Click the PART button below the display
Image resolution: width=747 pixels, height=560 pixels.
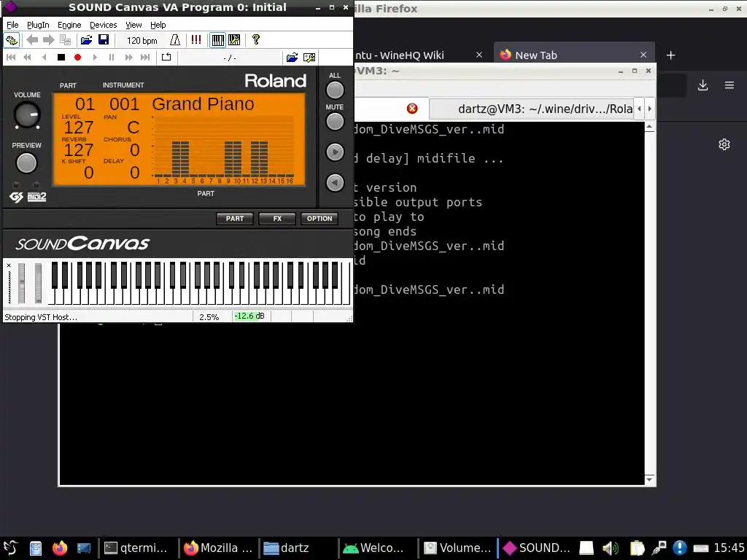(x=234, y=219)
